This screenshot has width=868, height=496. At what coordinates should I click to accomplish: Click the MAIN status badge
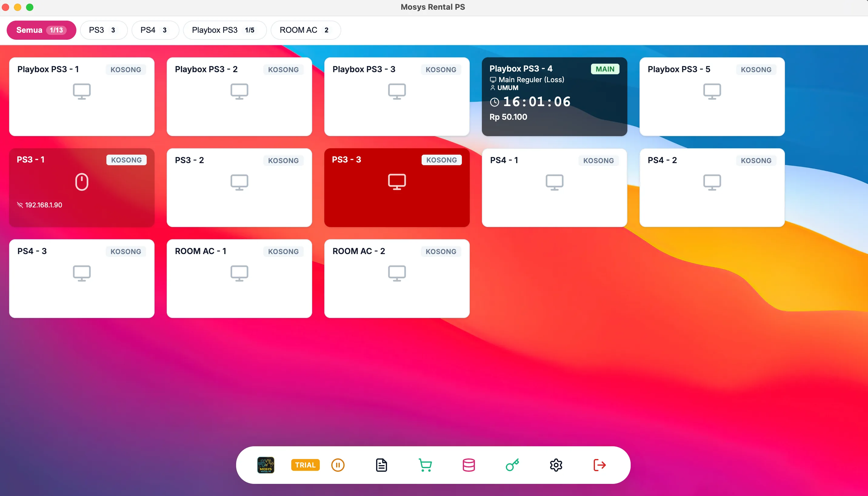605,69
